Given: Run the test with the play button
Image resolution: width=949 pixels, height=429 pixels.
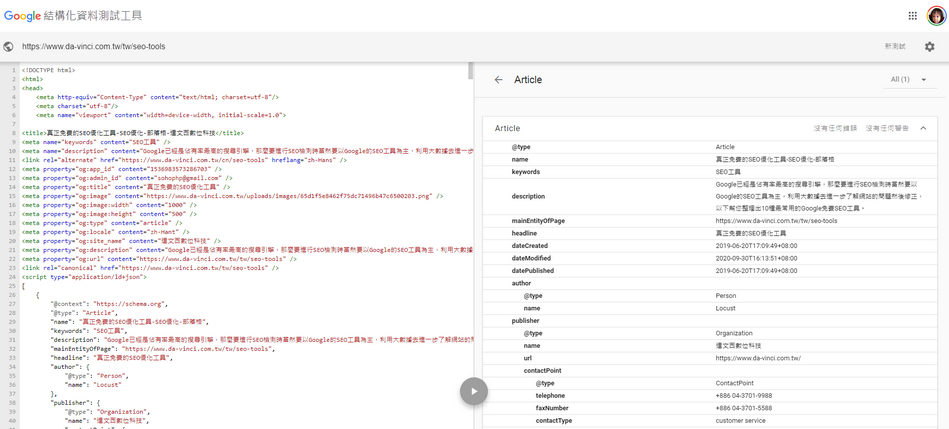Looking at the screenshot, I should 474,391.
